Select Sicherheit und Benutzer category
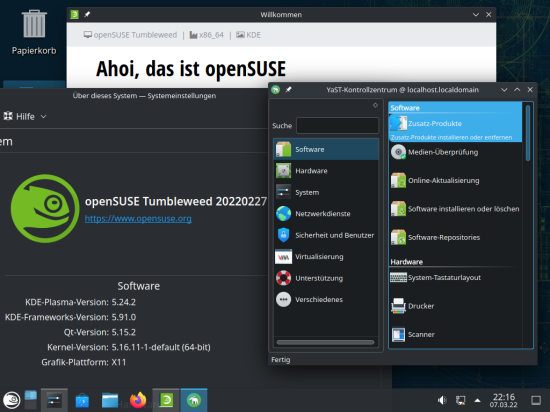The width and height of the screenshot is (550, 412). coord(326,235)
